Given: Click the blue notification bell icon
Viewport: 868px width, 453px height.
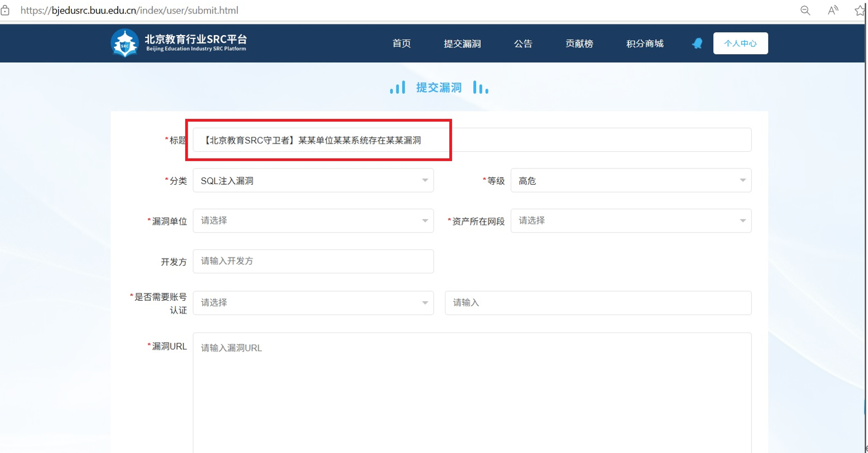Looking at the screenshot, I should point(697,44).
